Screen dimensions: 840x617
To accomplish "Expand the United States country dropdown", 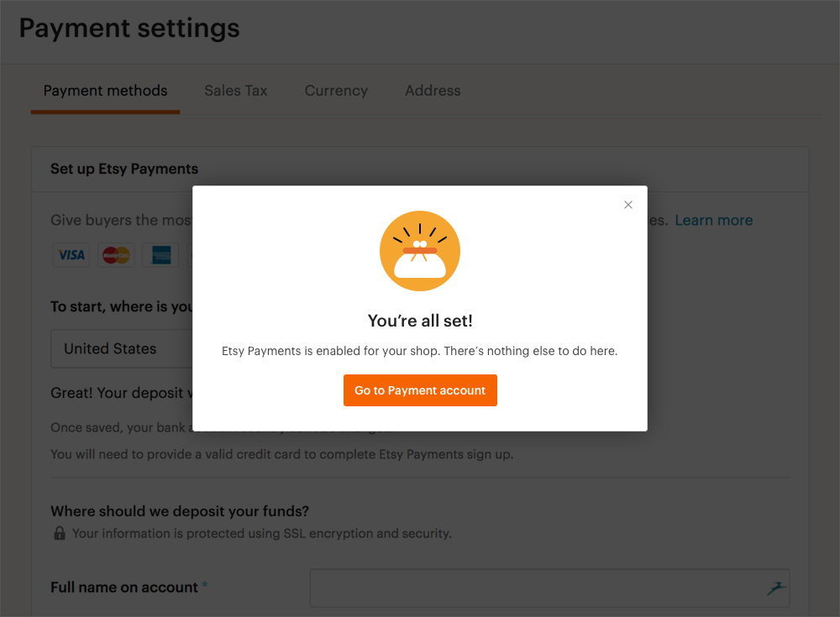I will click(x=122, y=348).
